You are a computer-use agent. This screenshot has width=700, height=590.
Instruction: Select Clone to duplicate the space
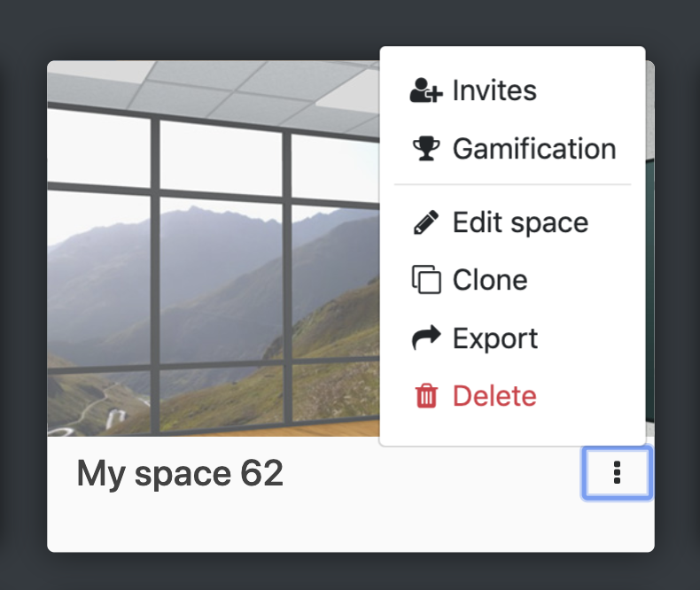(x=512, y=280)
